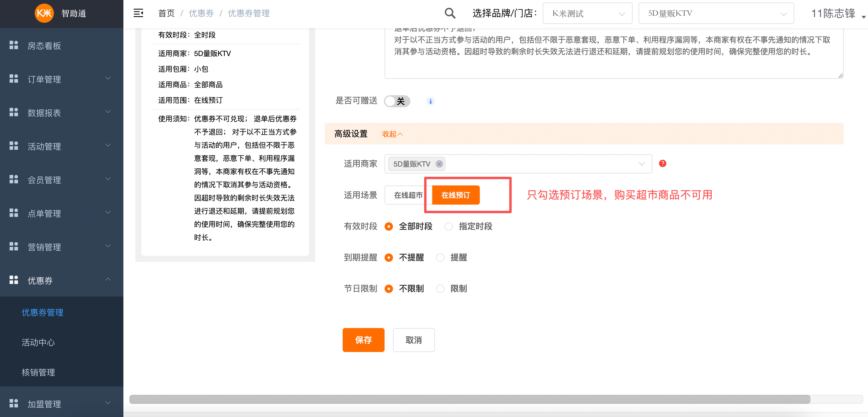Select 不限制 for 节日限制
868x417 pixels.
point(388,289)
